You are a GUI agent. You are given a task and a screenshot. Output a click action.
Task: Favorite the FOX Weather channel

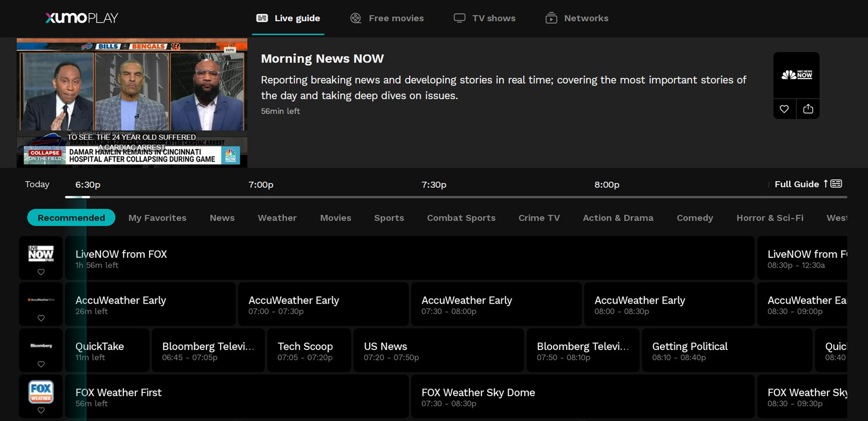pyautogui.click(x=41, y=410)
